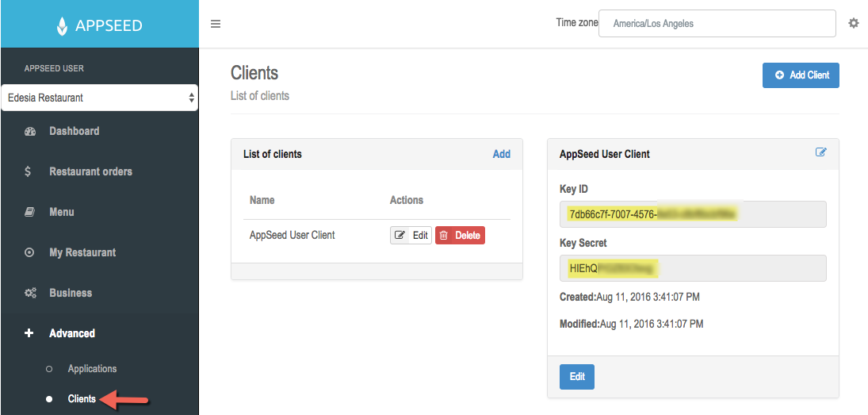Click the Modified date text
868x415 pixels.
coord(632,324)
